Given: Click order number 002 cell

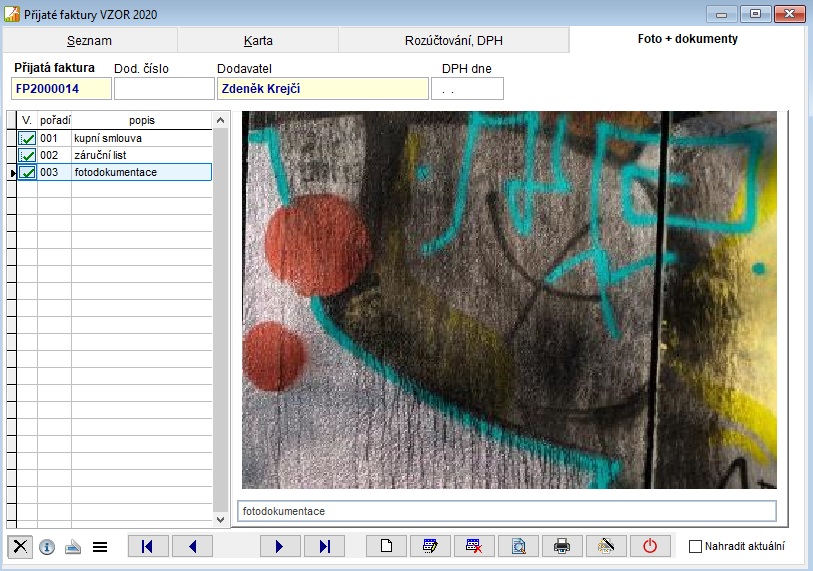Looking at the screenshot, I should pos(54,155).
